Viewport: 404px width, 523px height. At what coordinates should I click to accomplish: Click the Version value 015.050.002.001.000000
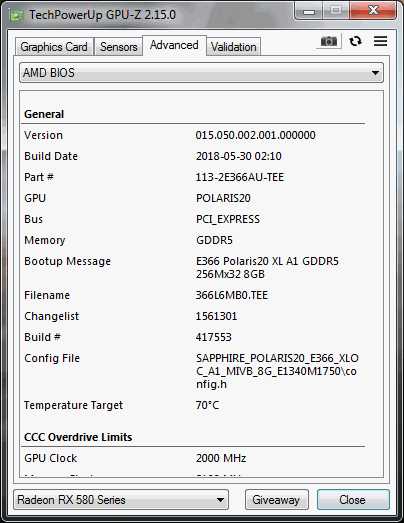[x=256, y=135]
